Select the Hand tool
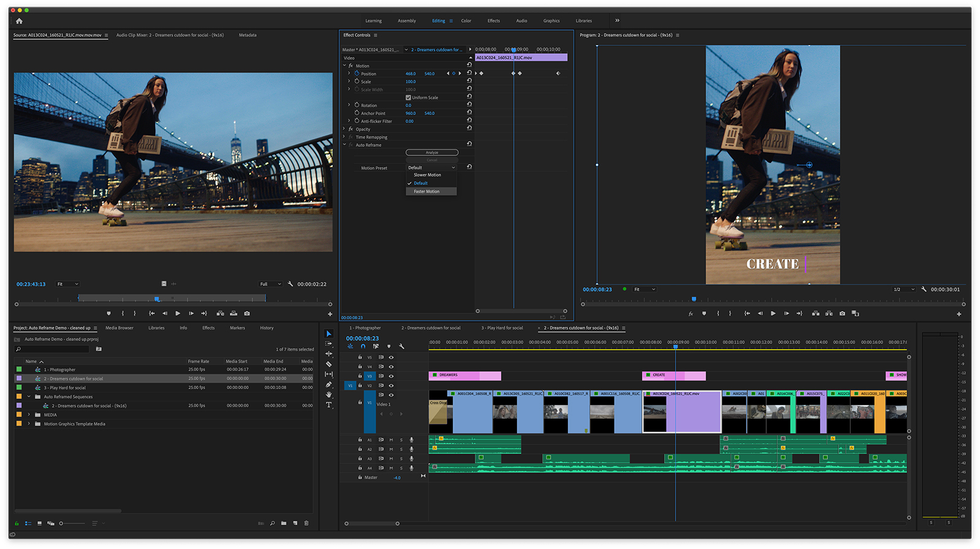Viewport: 980px width, 549px height. click(x=329, y=395)
